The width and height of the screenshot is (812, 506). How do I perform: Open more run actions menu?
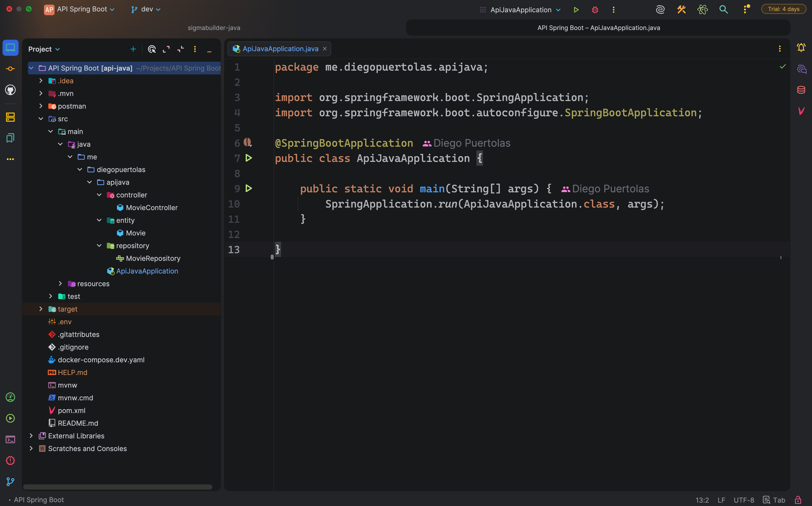(x=613, y=10)
